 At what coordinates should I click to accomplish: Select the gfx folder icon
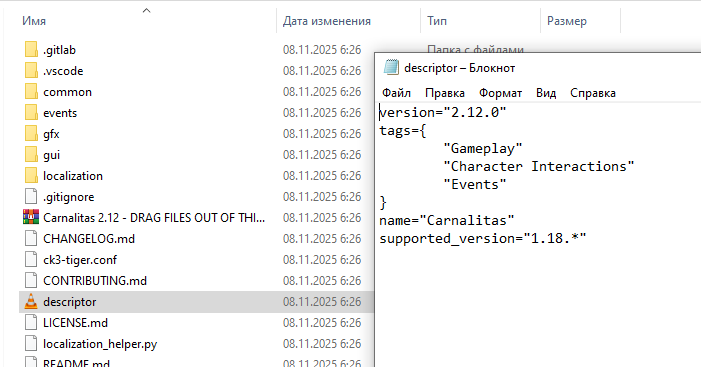coord(31,134)
